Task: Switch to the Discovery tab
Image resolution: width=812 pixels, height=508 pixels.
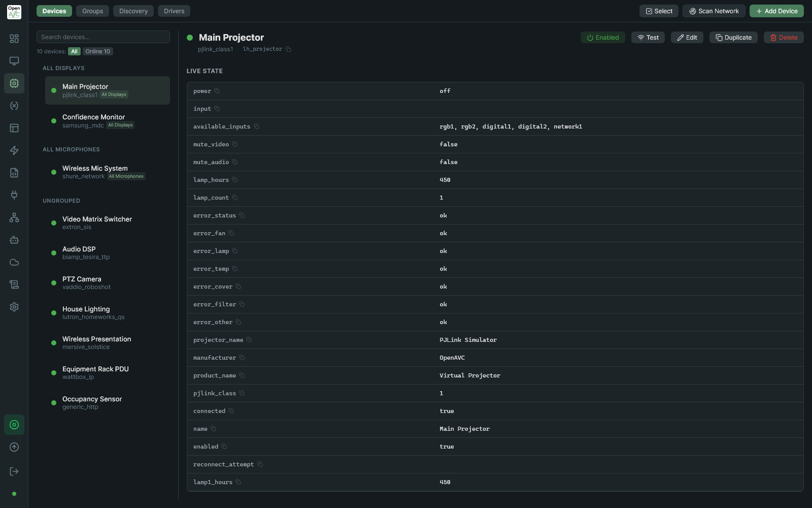Action: click(133, 11)
